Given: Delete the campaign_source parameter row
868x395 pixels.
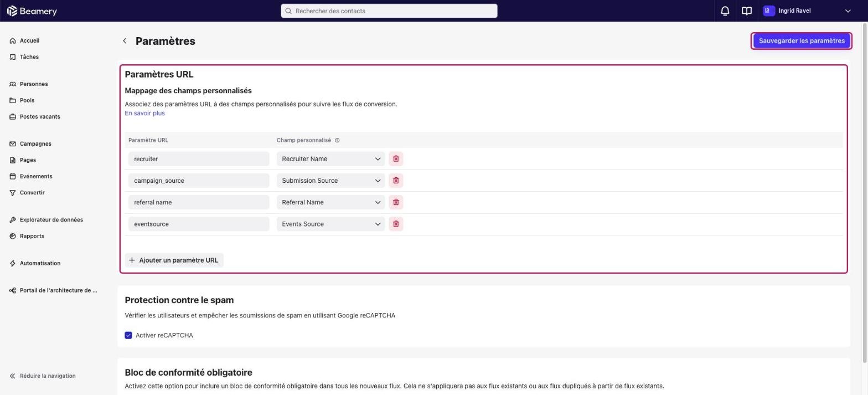Looking at the screenshot, I should click(x=396, y=181).
